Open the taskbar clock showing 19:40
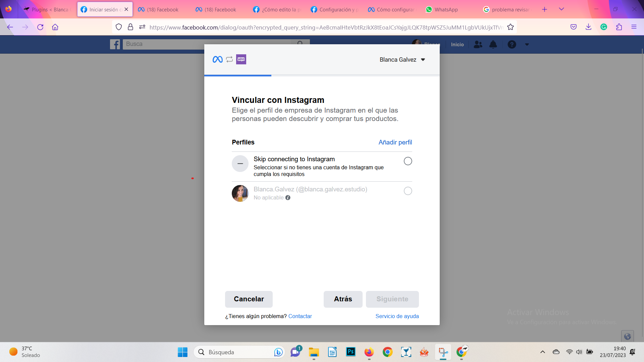The width and height of the screenshot is (644, 362). [613, 352]
